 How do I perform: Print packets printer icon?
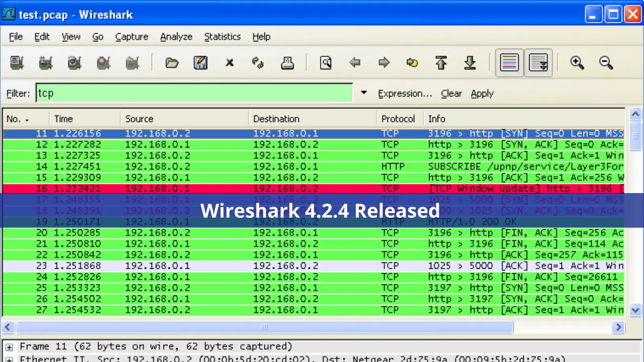287,63
